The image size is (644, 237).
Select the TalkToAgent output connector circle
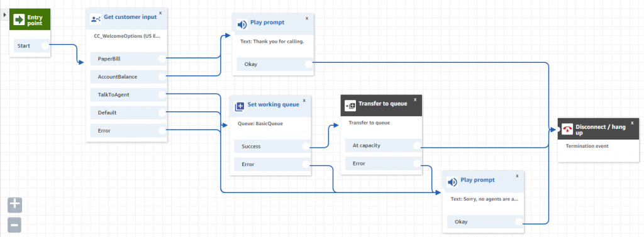(162, 94)
